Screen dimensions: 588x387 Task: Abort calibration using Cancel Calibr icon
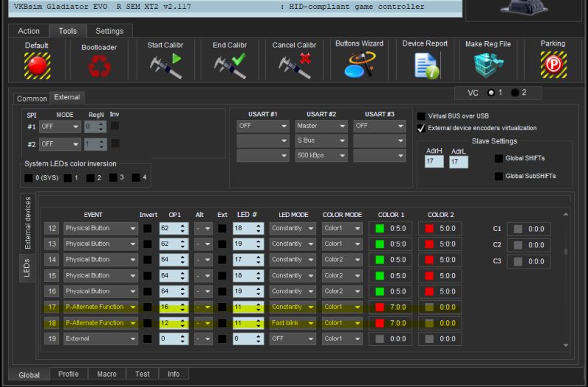[x=295, y=65]
